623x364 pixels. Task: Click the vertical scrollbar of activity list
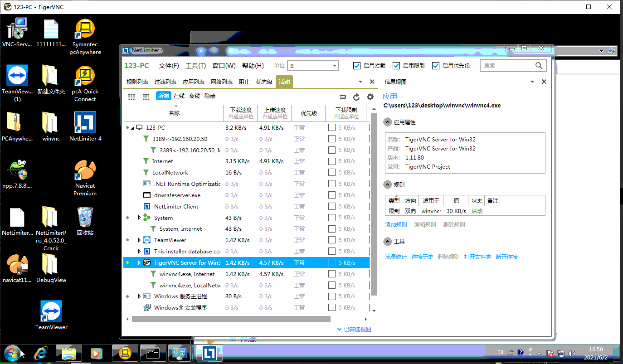click(374, 204)
